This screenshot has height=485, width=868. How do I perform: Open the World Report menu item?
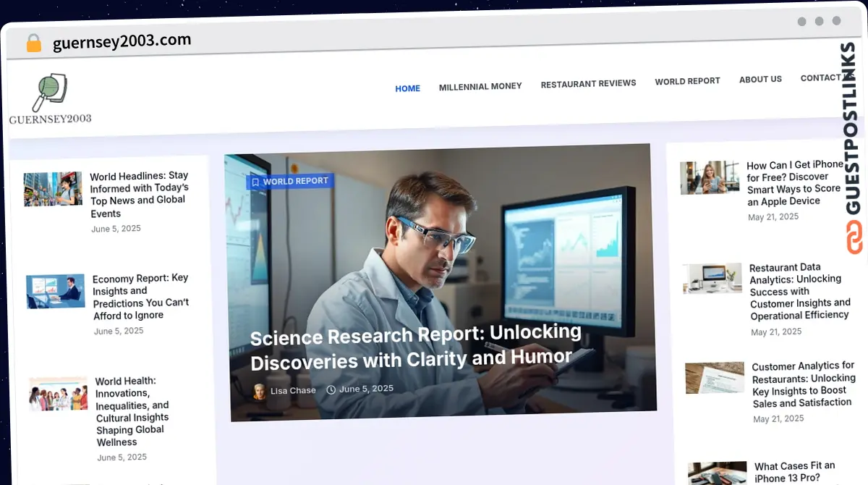[687, 81]
